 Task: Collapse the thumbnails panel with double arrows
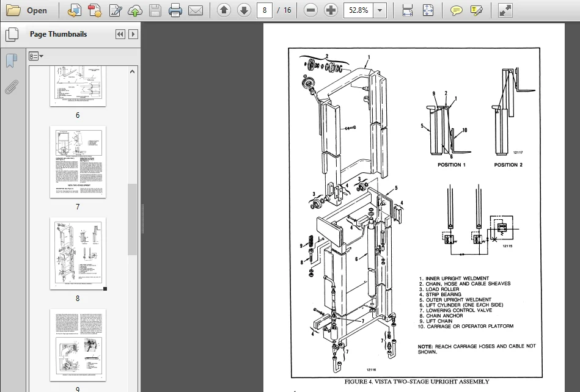120,34
